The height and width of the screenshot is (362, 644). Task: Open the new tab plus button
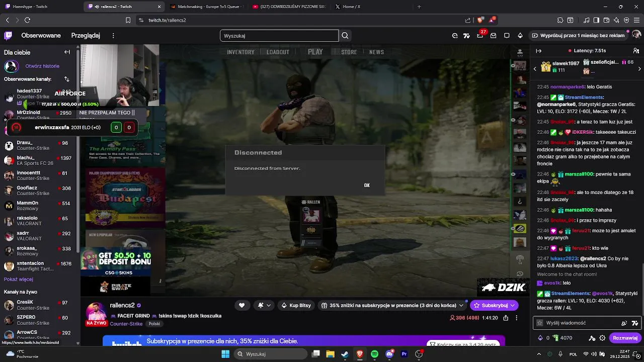coord(419,7)
